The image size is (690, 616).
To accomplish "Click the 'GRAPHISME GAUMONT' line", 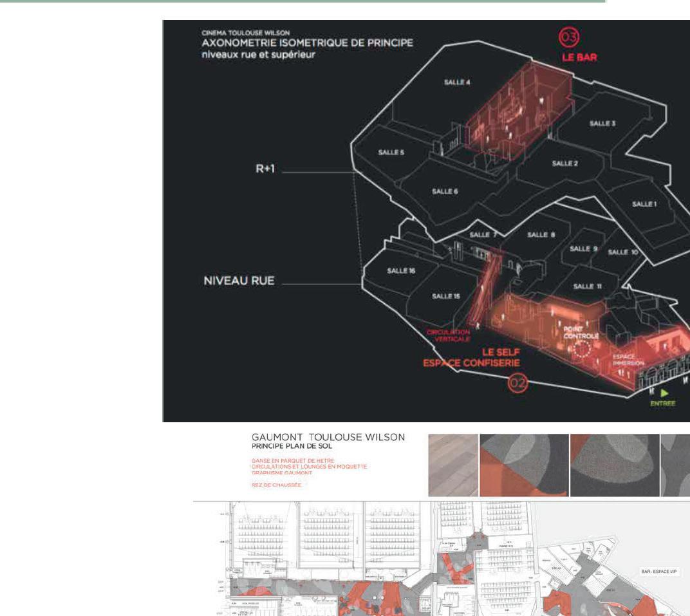I will (282, 472).
